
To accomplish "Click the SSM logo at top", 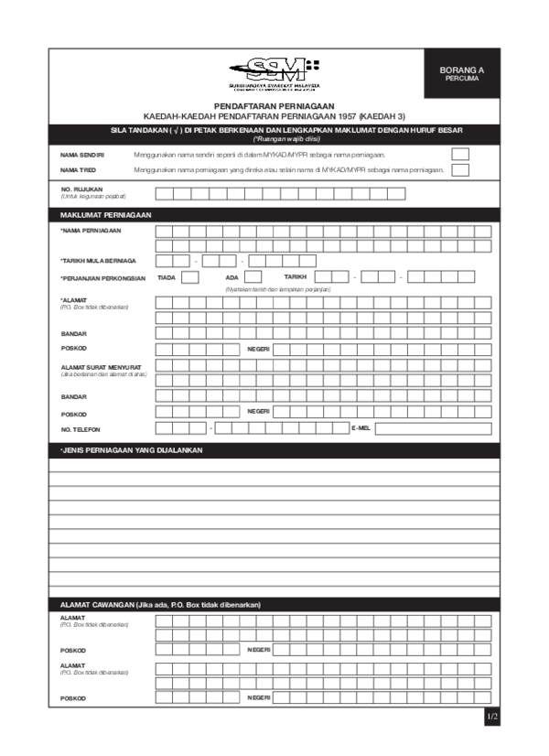I will click(274, 74).
